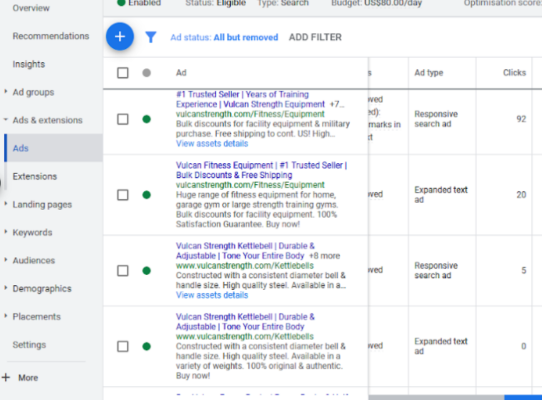Screen dimensions: 542x400
Task: Sort by the Ad type column header
Action: [429, 73]
